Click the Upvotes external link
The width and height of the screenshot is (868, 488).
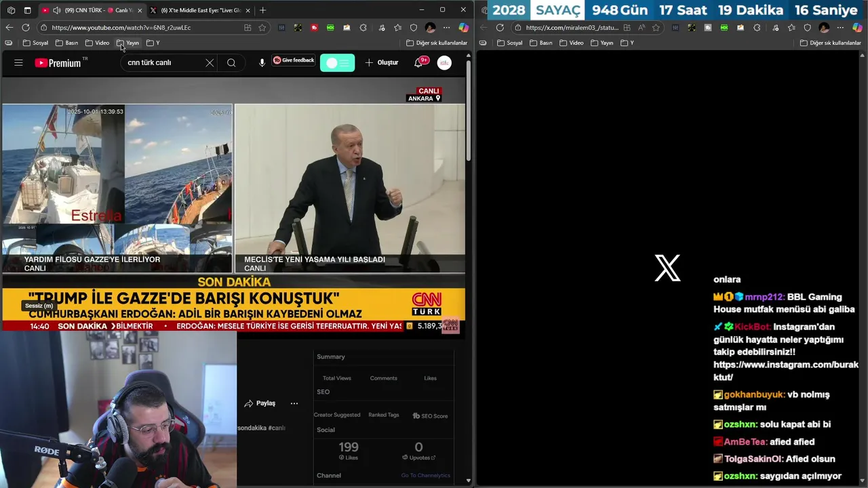pos(418,457)
